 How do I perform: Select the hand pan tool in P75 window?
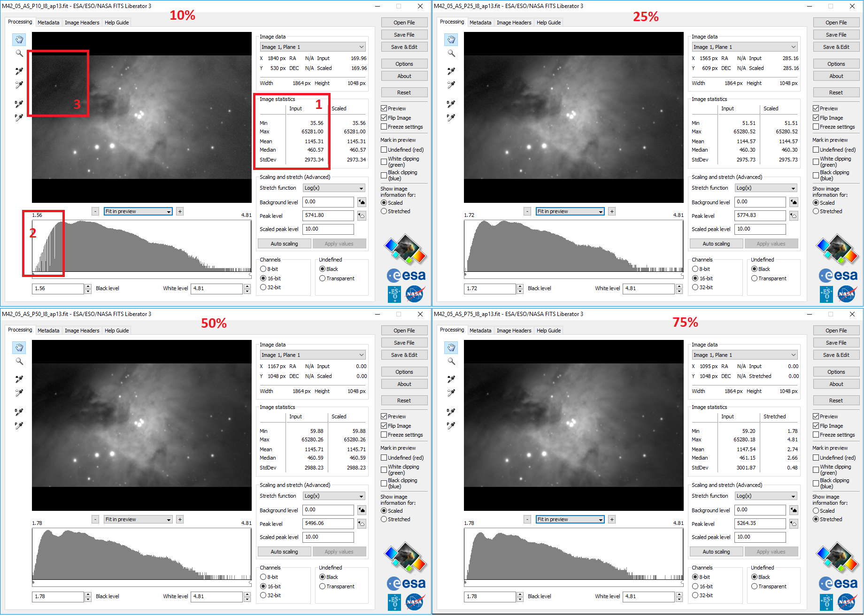pyautogui.click(x=451, y=347)
